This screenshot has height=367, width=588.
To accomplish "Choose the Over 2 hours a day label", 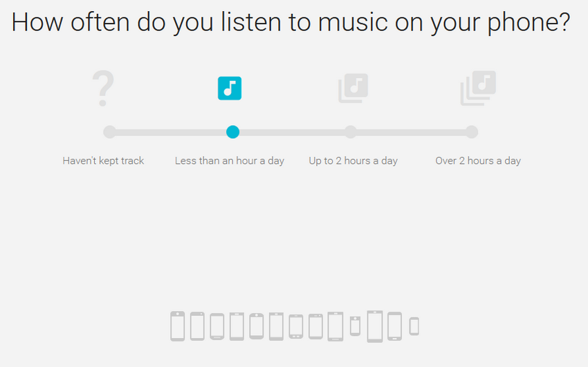I will [478, 160].
